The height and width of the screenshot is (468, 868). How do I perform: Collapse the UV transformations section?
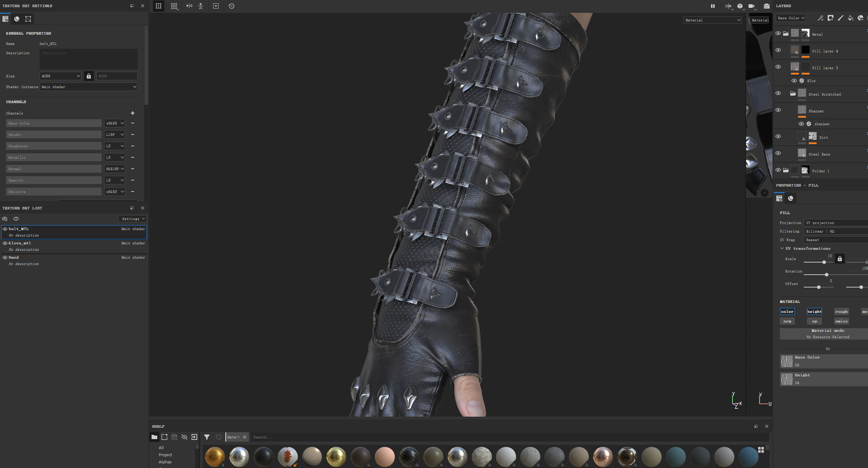782,248
